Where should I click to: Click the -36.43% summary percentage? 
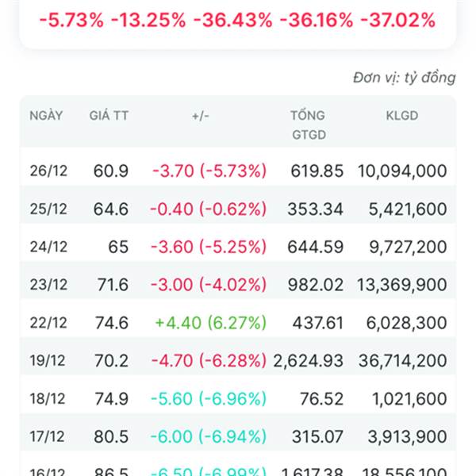[232, 21]
